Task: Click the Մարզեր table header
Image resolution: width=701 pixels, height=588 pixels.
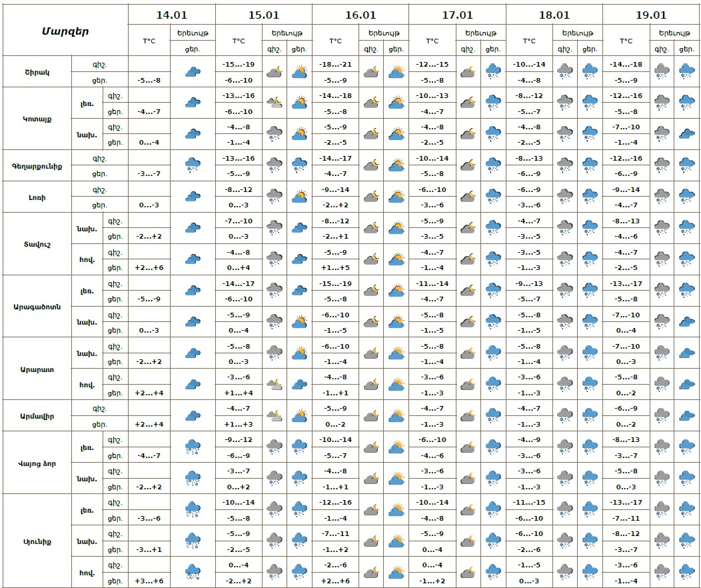Action: (x=65, y=31)
